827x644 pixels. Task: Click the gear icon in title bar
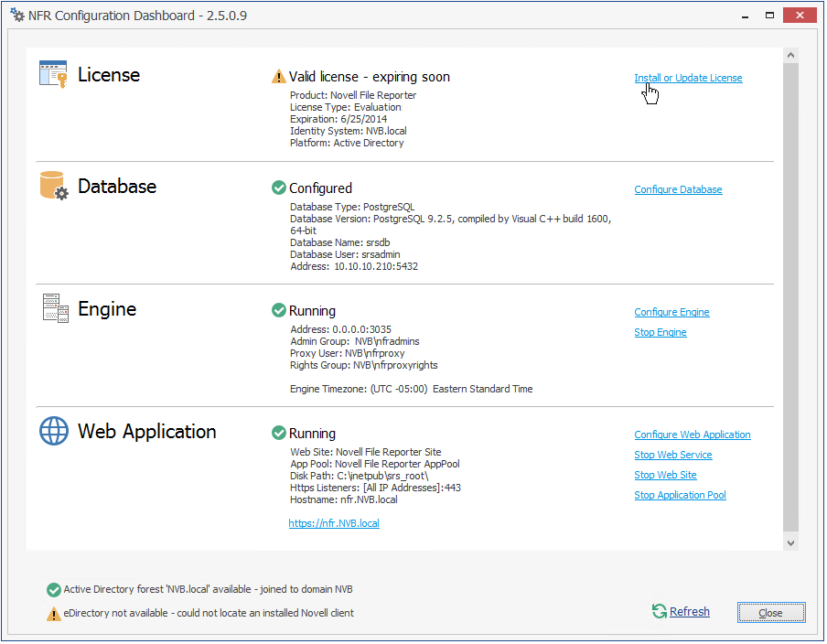(x=17, y=16)
